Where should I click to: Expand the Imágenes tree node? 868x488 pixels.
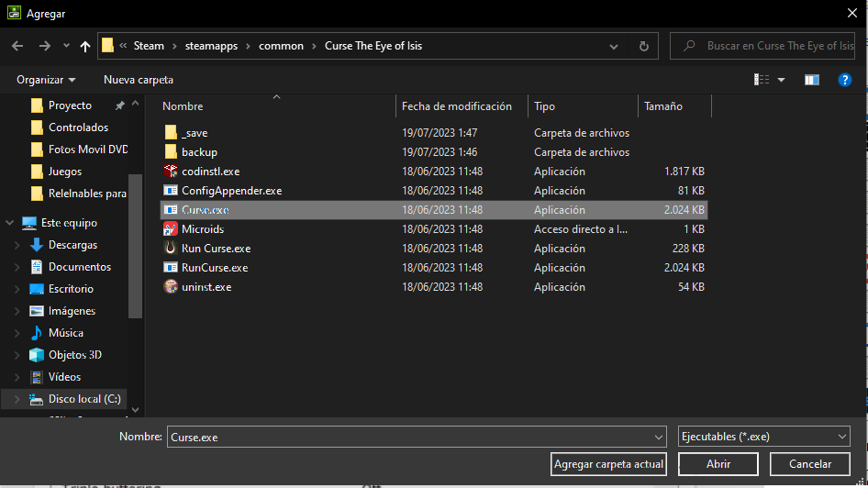(x=17, y=311)
